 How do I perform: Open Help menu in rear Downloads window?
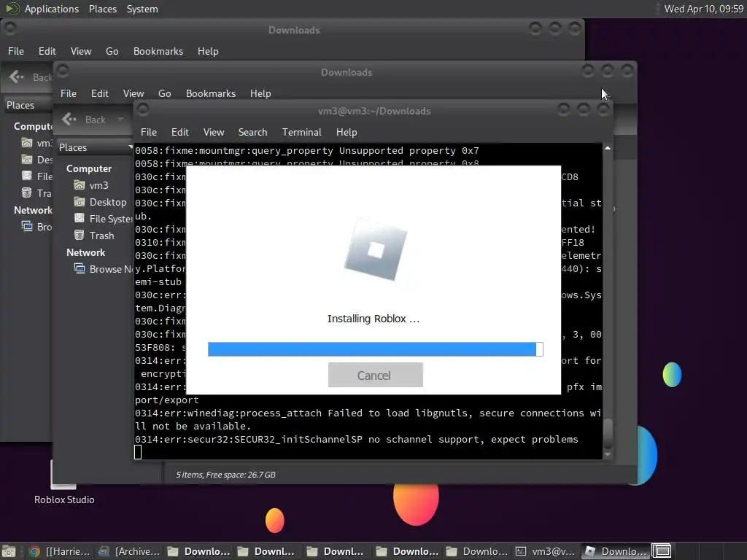(x=208, y=52)
